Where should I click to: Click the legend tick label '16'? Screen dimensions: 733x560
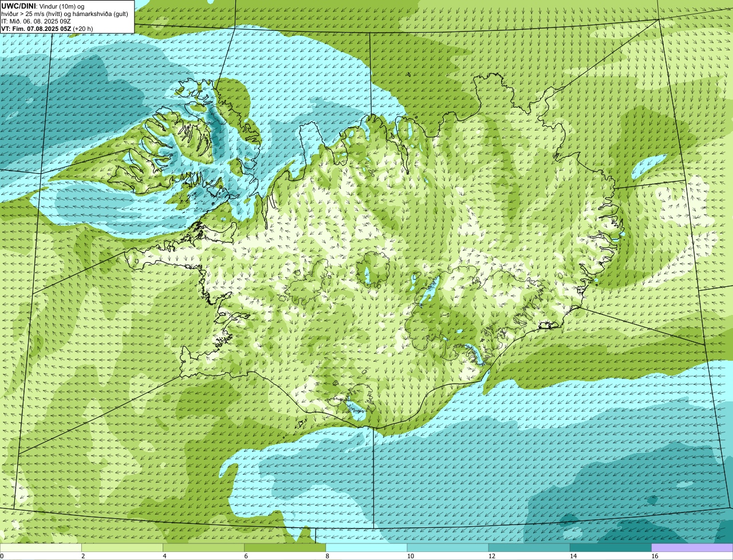(655, 556)
